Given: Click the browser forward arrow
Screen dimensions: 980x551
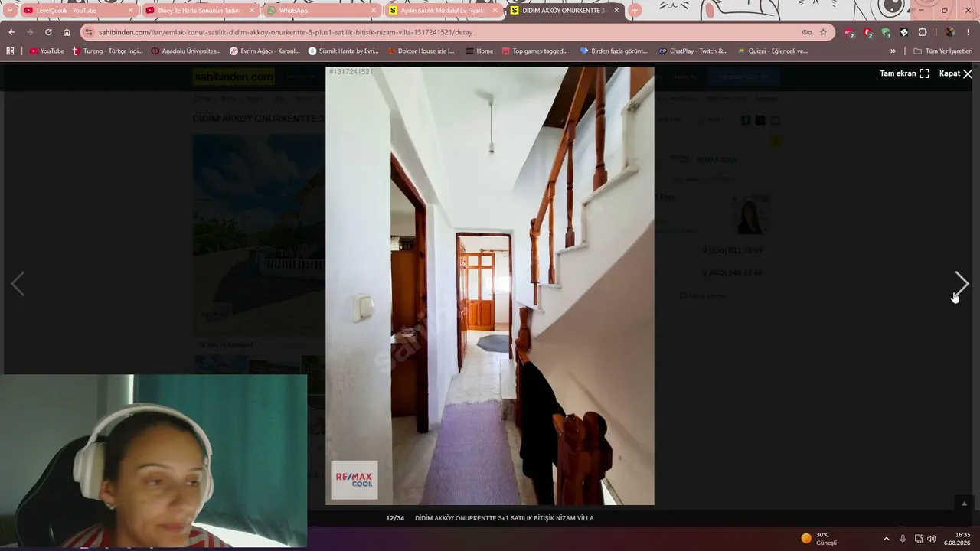Looking at the screenshot, I should pyautogui.click(x=30, y=32).
